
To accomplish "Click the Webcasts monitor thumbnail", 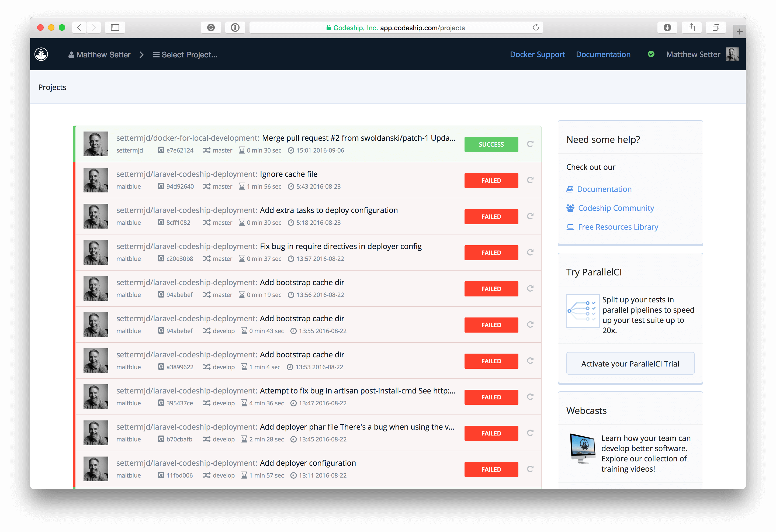I will (582, 448).
